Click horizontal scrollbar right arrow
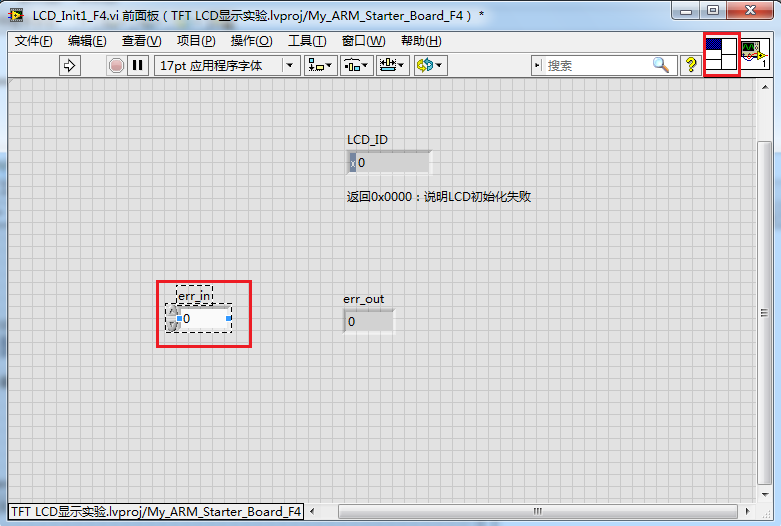Screen dimensions: 781x526 [x=748, y=511]
